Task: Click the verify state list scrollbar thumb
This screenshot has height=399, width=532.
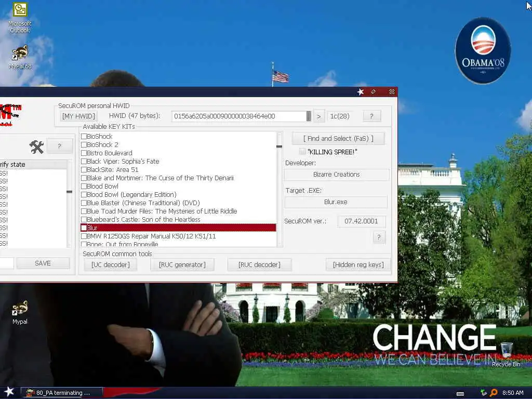Action: (x=69, y=192)
